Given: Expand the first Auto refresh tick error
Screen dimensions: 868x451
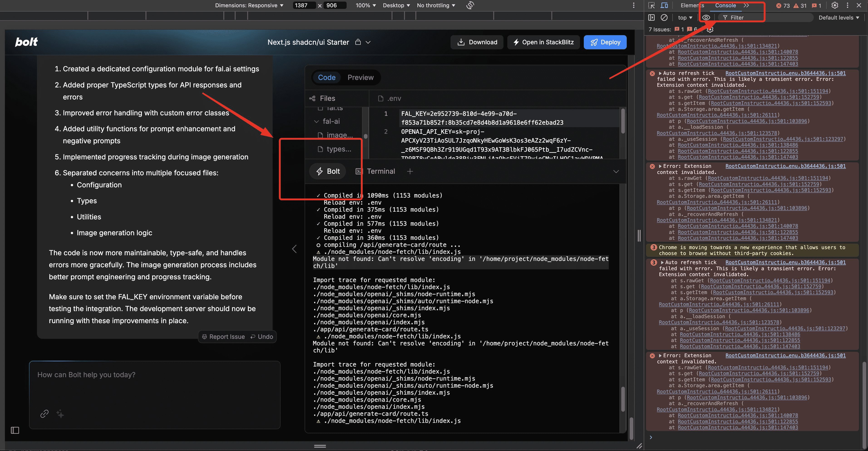Looking at the screenshot, I should tap(661, 73).
